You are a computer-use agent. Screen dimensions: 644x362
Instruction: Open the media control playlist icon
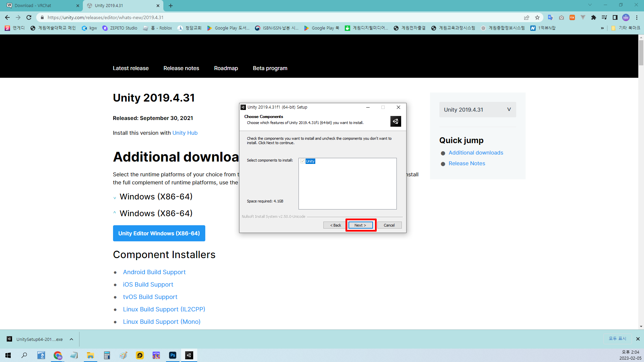coord(604,17)
